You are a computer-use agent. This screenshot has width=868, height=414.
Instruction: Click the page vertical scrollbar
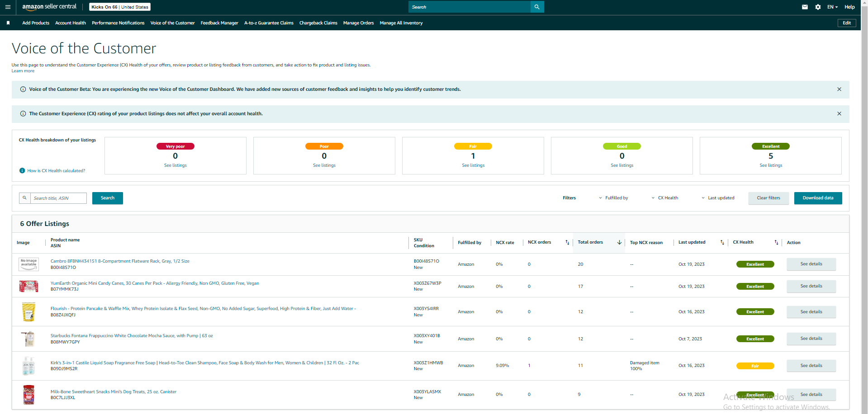tap(864, 207)
